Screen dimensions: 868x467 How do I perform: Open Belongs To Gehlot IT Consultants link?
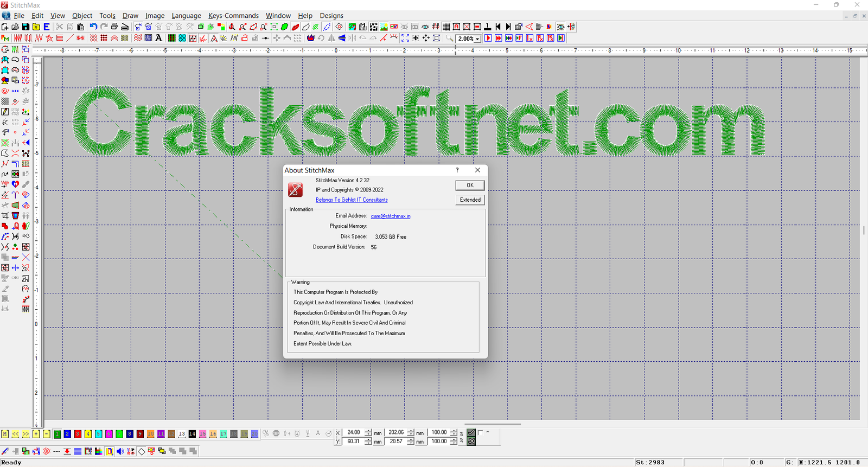click(352, 200)
